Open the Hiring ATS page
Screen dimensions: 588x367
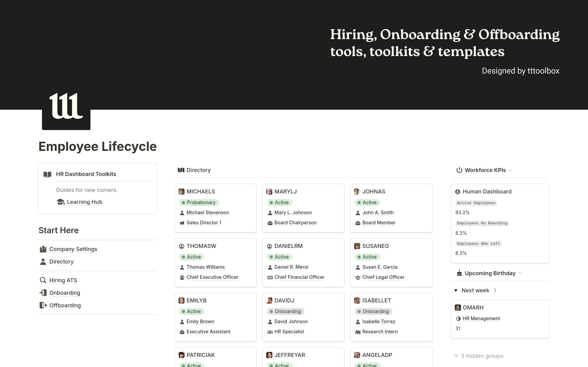tap(63, 280)
